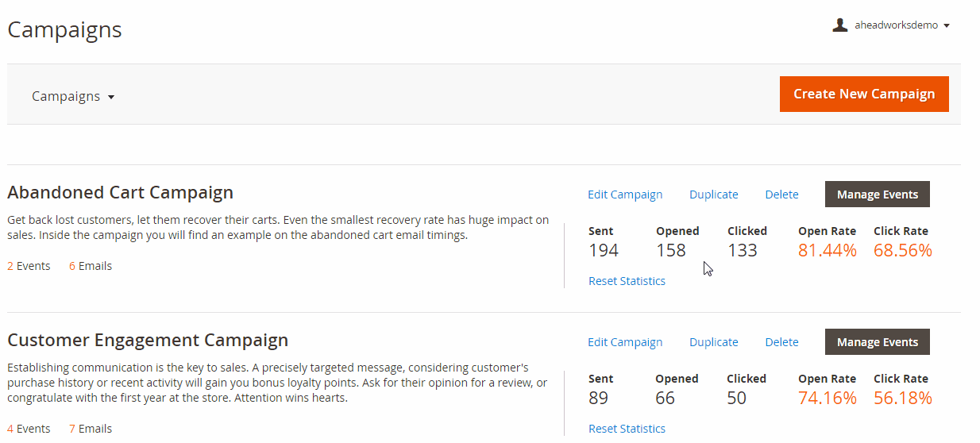980x443 pixels.
Task: Open the Customer Engagement Campaign title
Action: pyautogui.click(x=148, y=341)
